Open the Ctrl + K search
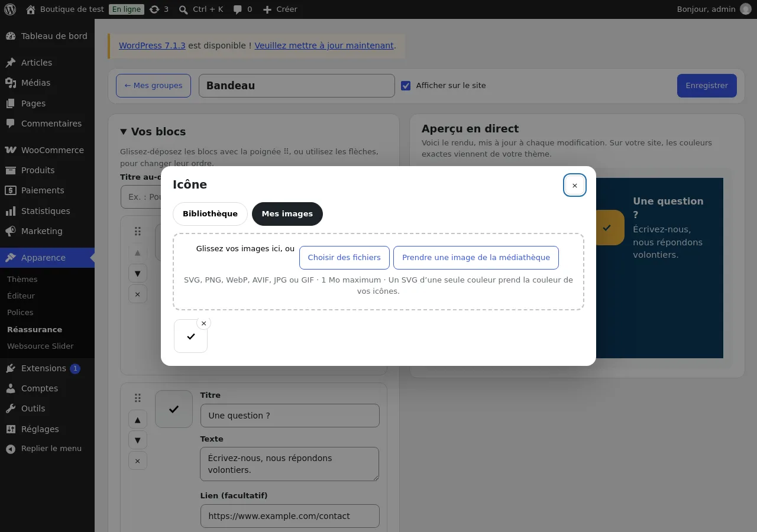Image resolution: width=757 pixels, height=532 pixels. pyautogui.click(x=201, y=9)
